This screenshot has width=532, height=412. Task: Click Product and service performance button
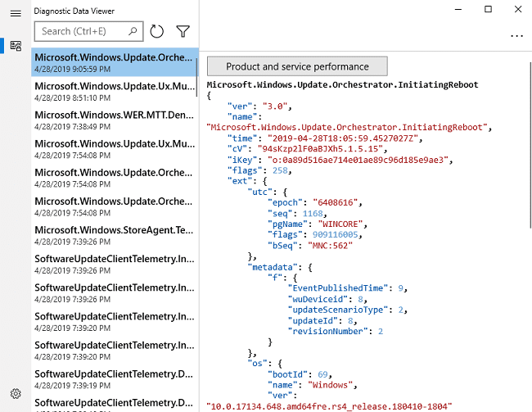297,66
